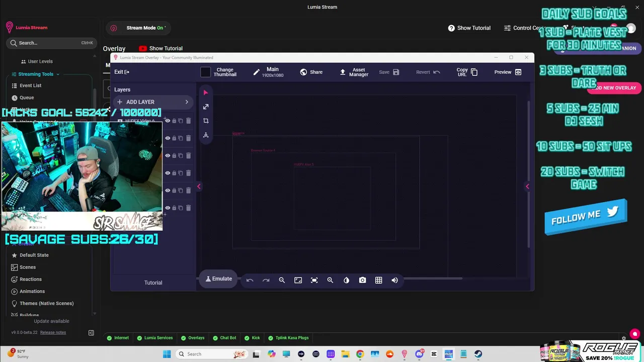Click the canvas horizontal scrollbar
The height and width of the screenshot is (362, 644).
point(433,278)
